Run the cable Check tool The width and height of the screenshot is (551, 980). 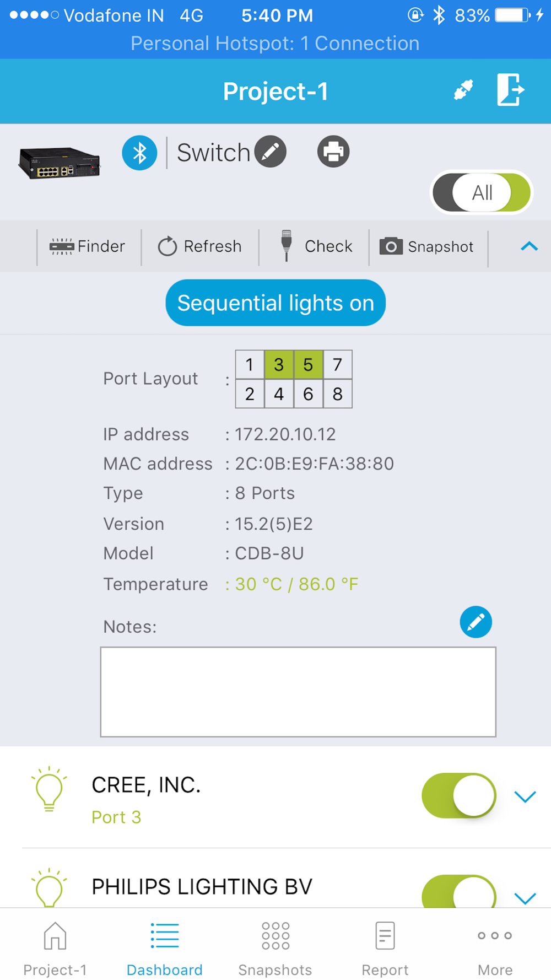click(x=317, y=246)
